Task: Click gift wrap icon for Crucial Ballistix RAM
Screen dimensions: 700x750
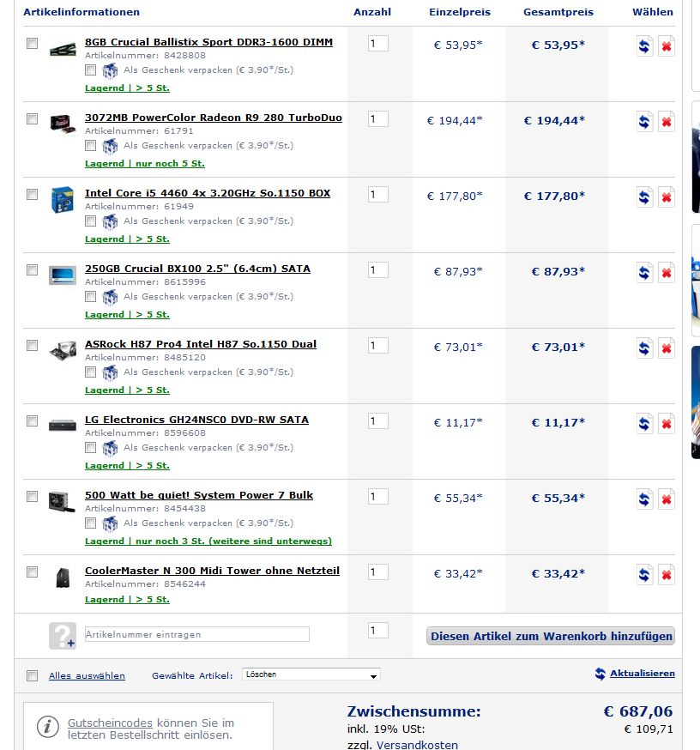Action: tap(110, 70)
